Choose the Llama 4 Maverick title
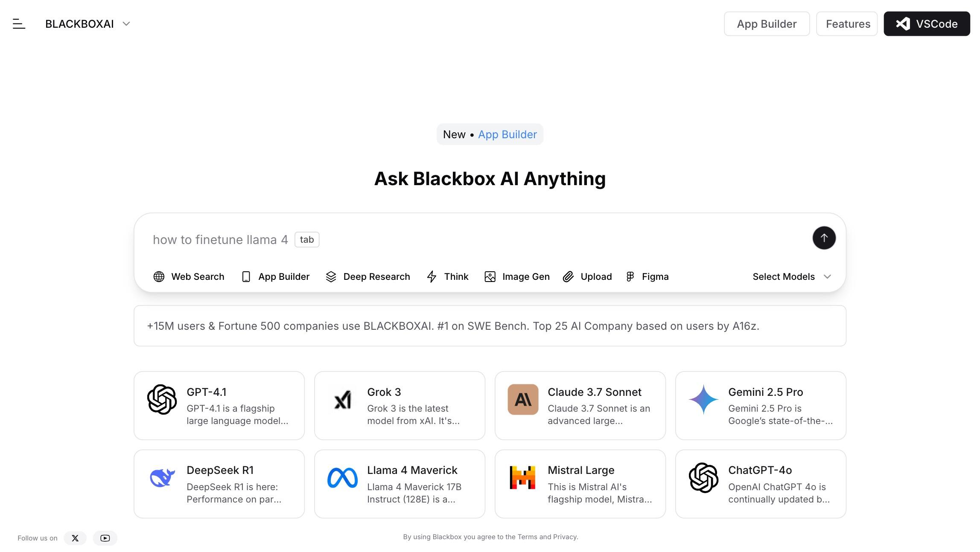Viewport: 980px width, 552px height. click(412, 470)
